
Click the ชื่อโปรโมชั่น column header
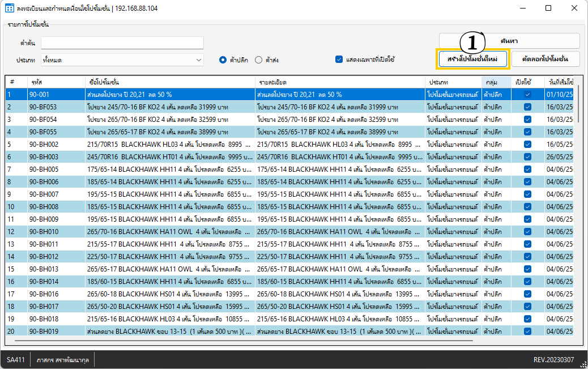click(x=169, y=82)
